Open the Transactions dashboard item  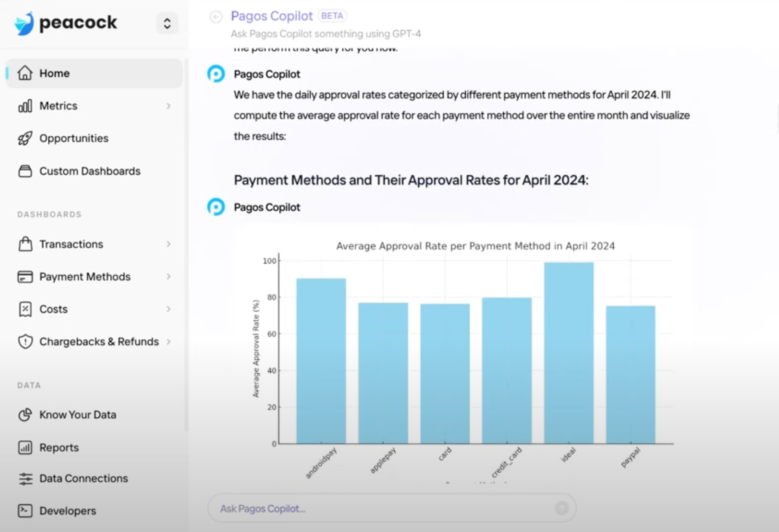coord(94,244)
